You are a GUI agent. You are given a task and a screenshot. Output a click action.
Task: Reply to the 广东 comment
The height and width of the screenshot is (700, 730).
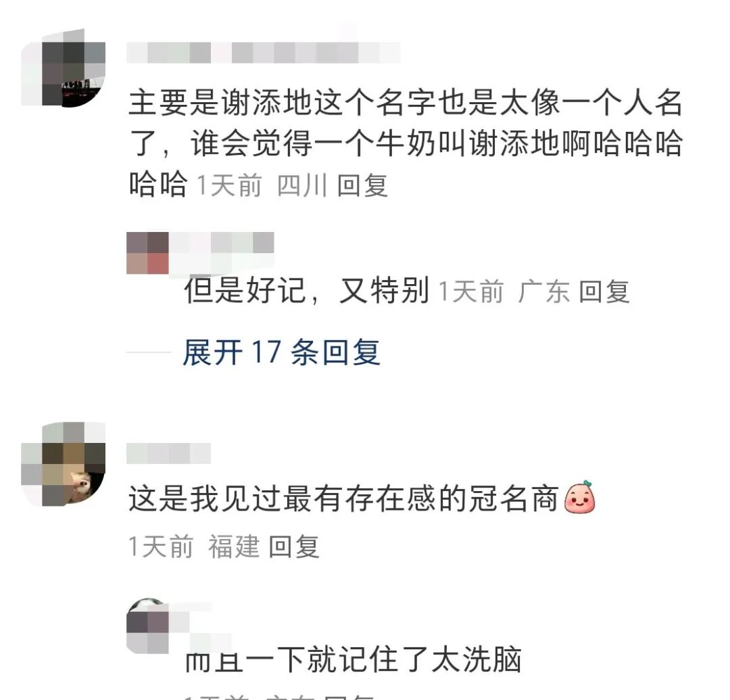(x=604, y=291)
